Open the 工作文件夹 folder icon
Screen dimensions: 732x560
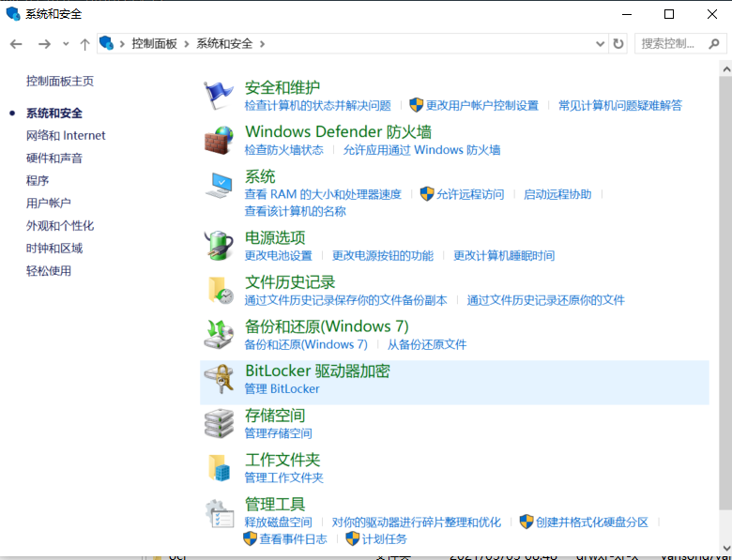220,467
